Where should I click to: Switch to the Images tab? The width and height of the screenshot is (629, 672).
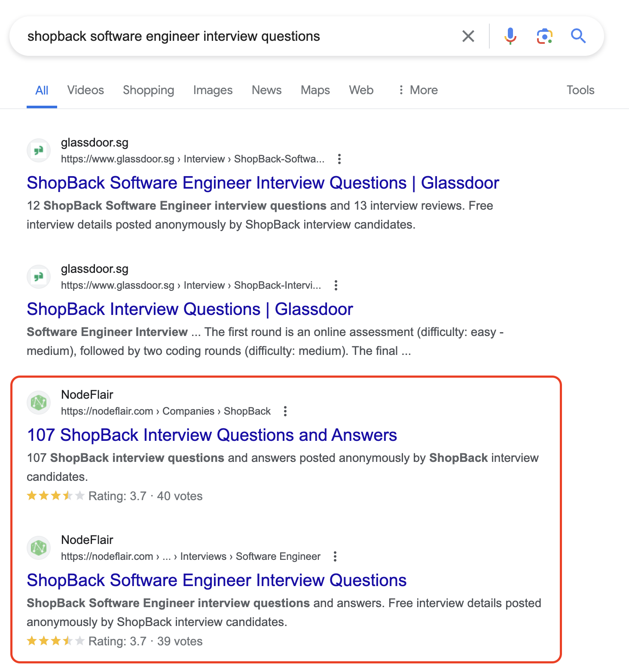tap(213, 90)
